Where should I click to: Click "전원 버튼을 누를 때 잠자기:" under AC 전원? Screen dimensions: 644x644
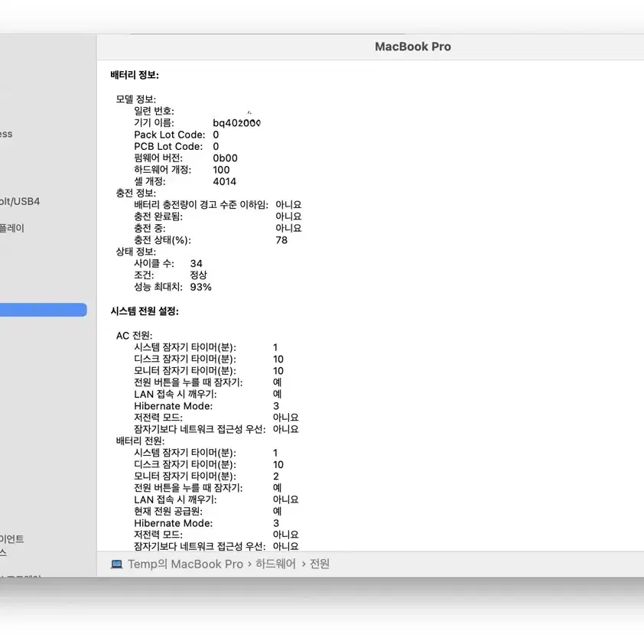[x=188, y=382]
